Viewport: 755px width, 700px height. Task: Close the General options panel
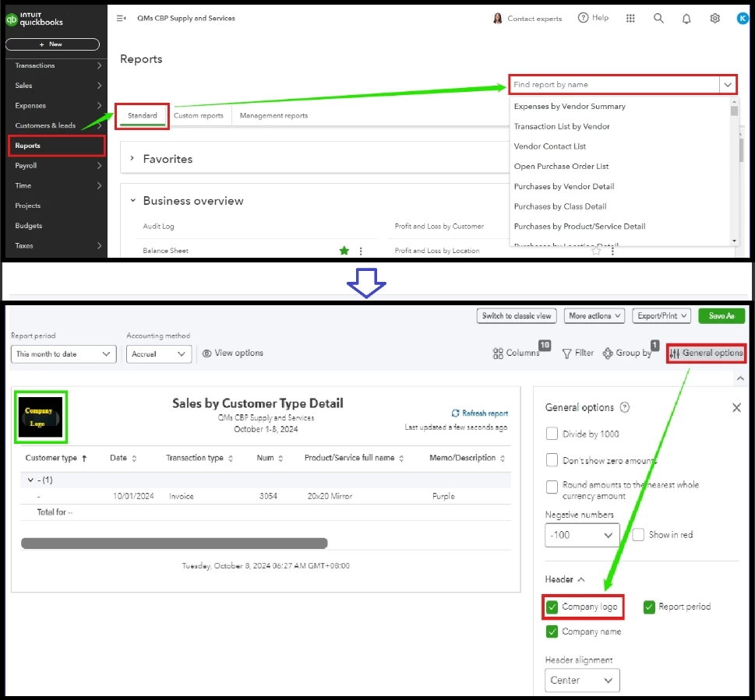point(736,408)
